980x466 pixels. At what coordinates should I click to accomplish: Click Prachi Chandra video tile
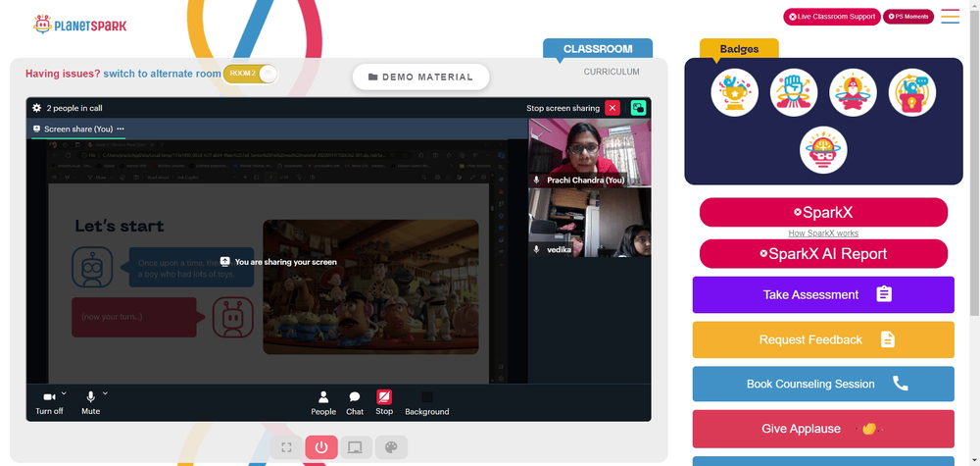(589, 153)
